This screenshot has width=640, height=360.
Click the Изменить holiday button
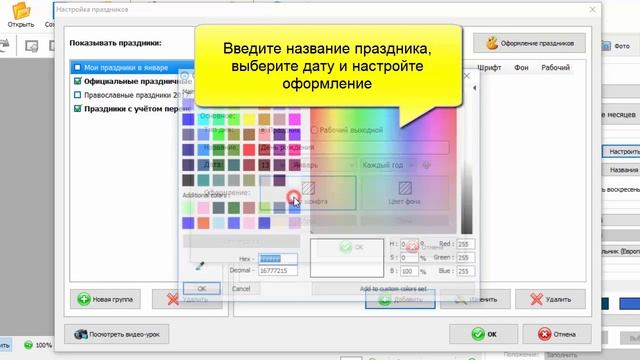pyautogui.click(x=475, y=299)
